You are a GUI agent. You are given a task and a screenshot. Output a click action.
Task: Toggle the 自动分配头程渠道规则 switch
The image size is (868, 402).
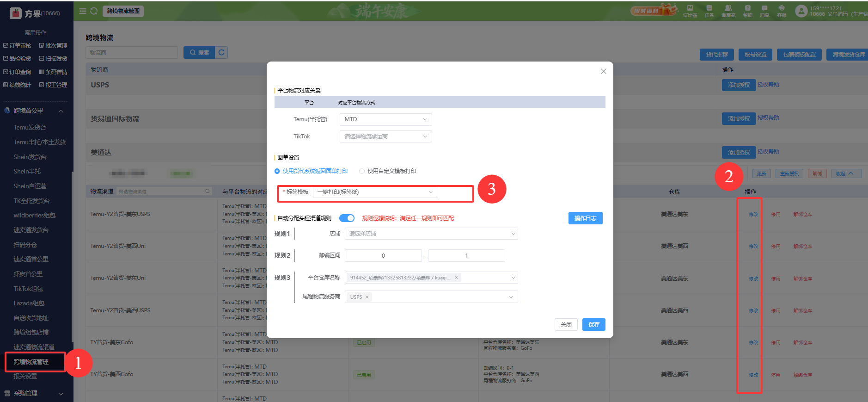(347, 218)
